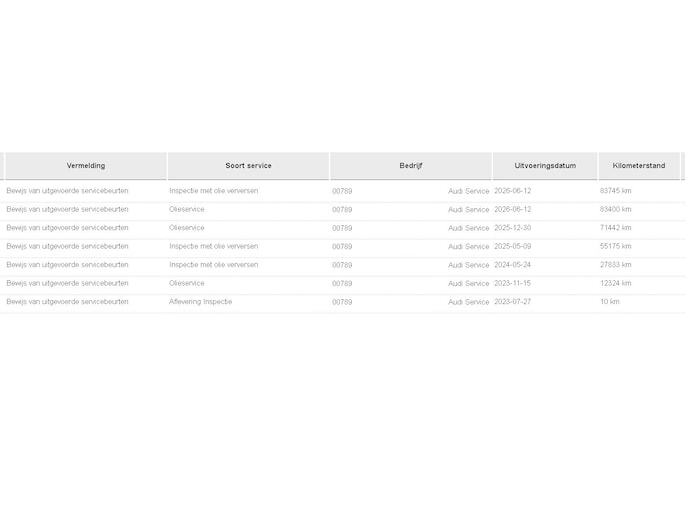Click company code 00789 in last row

click(x=342, y=302)
